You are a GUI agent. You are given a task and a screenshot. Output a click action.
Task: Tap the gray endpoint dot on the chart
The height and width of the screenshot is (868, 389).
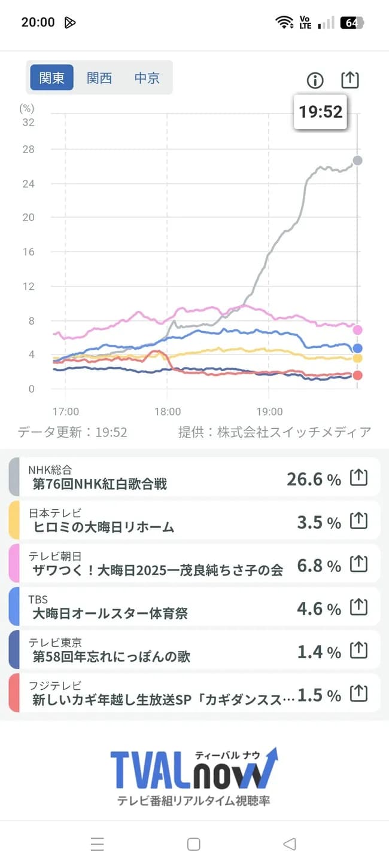(357, 161)
